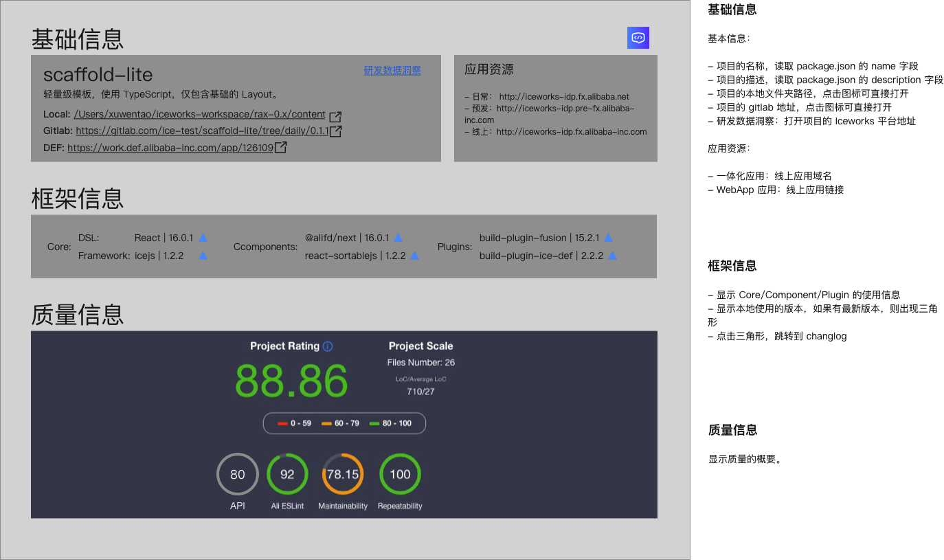Screen dimensions: 944x560
Task: Select the Ali ESLint gauge
Action: tap(287, 474)
